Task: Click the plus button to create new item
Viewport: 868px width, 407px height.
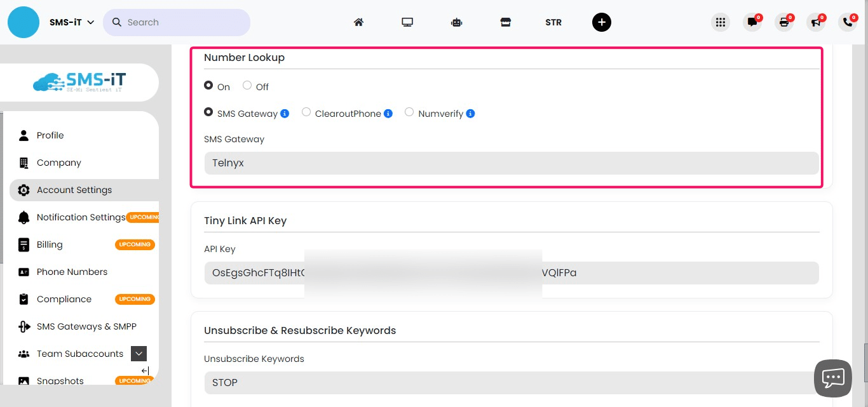Action: click(x=601, y=22)
